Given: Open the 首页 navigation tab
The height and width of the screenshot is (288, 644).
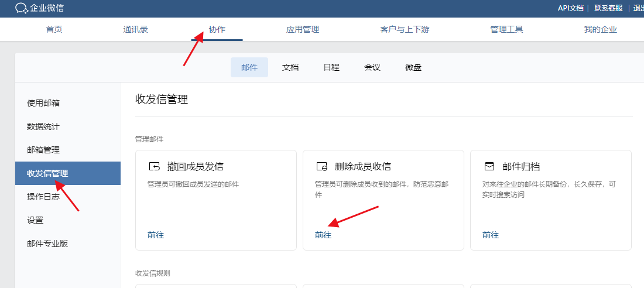Looking at the screenshot, I should pos(54,29).
